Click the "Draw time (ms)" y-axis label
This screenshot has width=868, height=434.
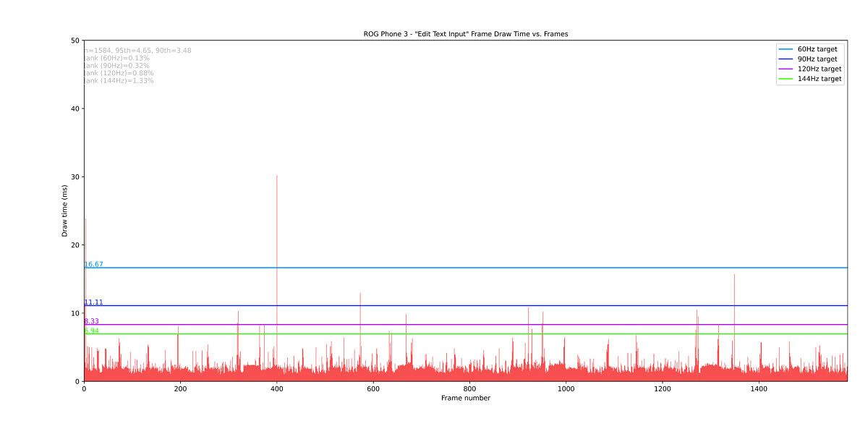(x=64, y=210)
